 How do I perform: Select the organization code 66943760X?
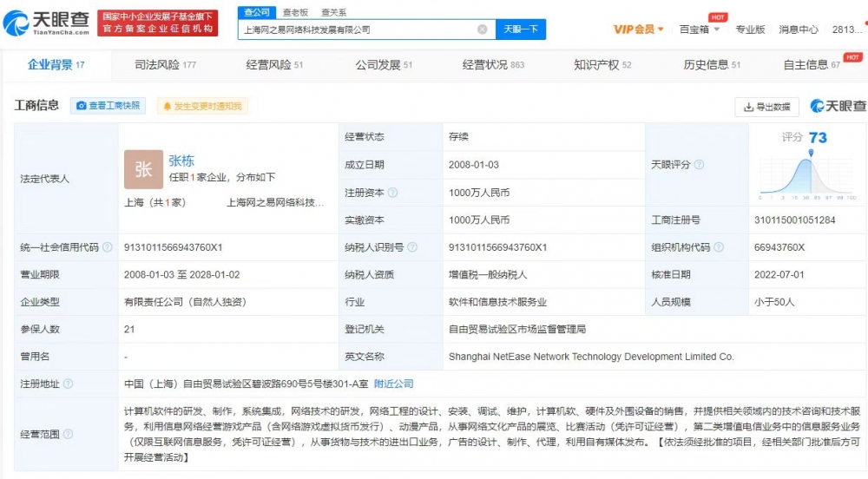click(x=779, y=247)
